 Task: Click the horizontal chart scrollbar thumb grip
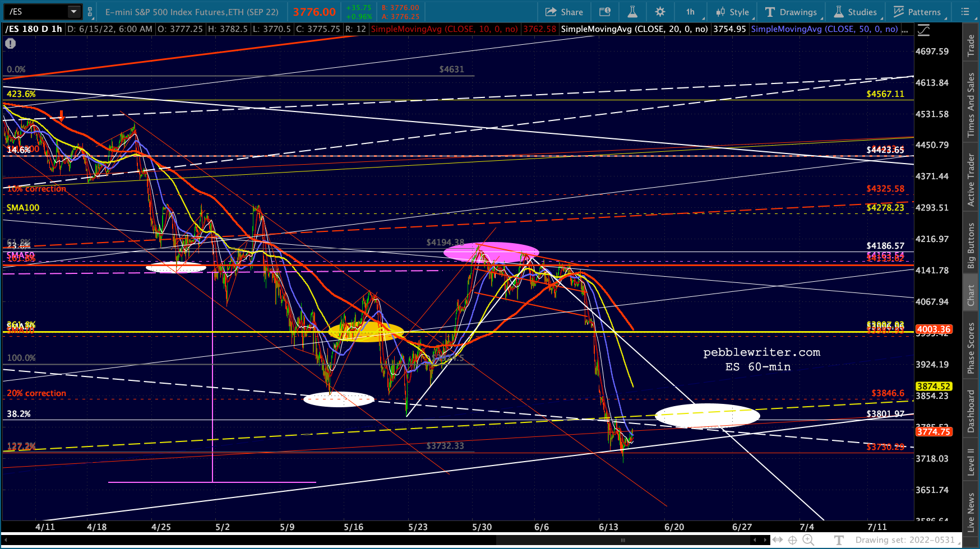[x=622, y=540]
